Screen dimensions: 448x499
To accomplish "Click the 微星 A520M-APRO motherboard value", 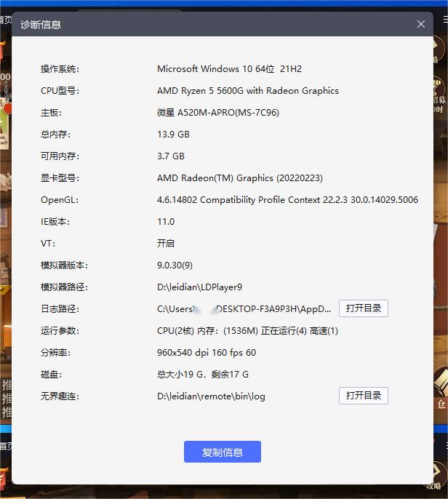I will click(217, 113).
